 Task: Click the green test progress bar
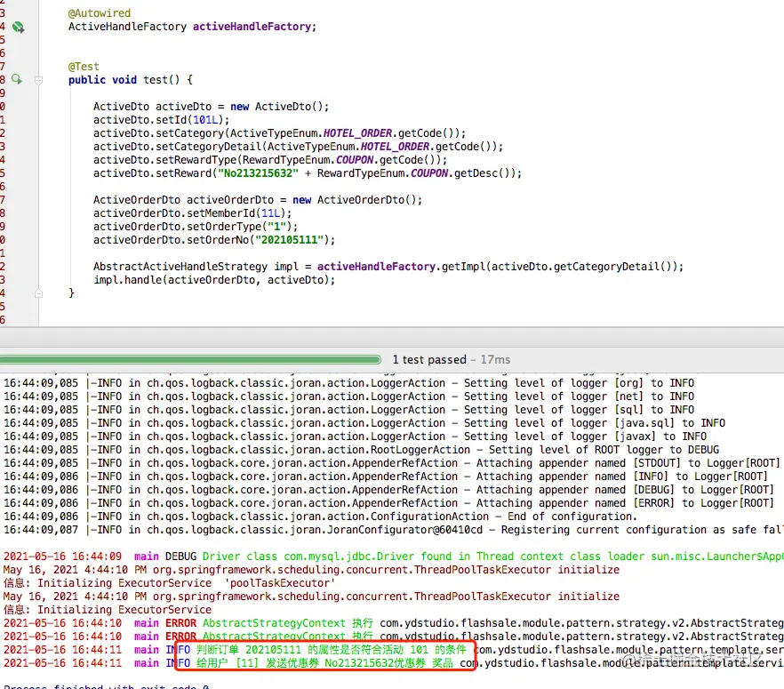coord(190,359)
